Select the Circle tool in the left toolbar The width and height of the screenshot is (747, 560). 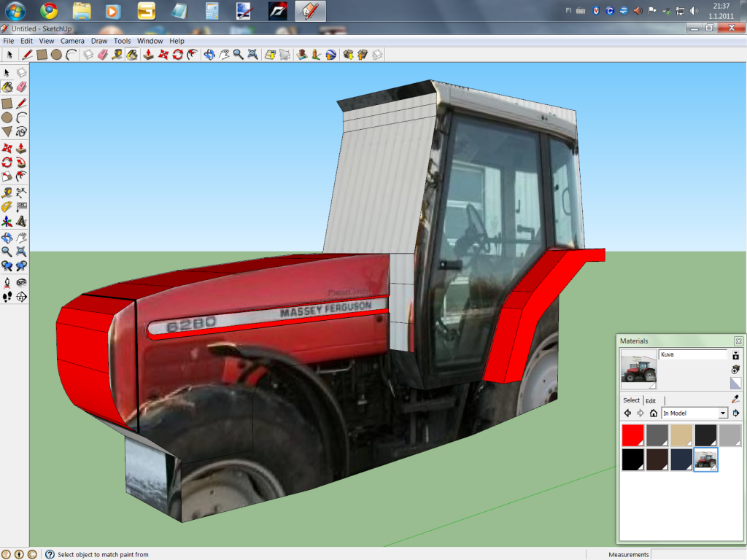7,117
